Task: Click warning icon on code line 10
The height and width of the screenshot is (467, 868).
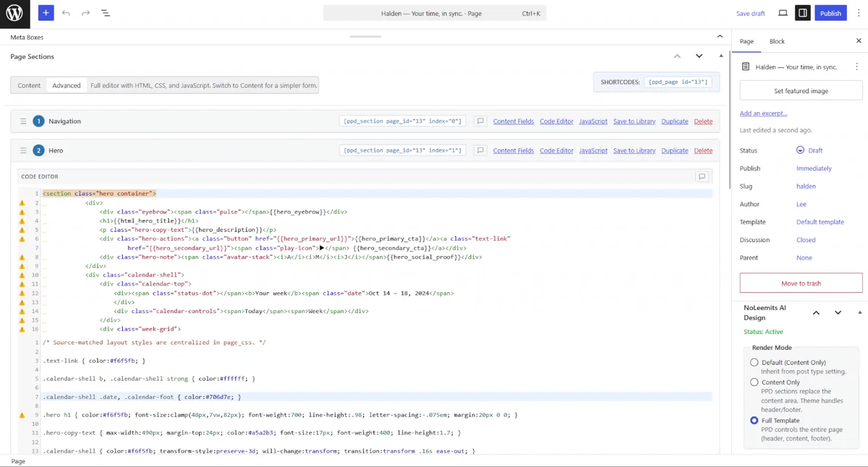Action: 22,275
